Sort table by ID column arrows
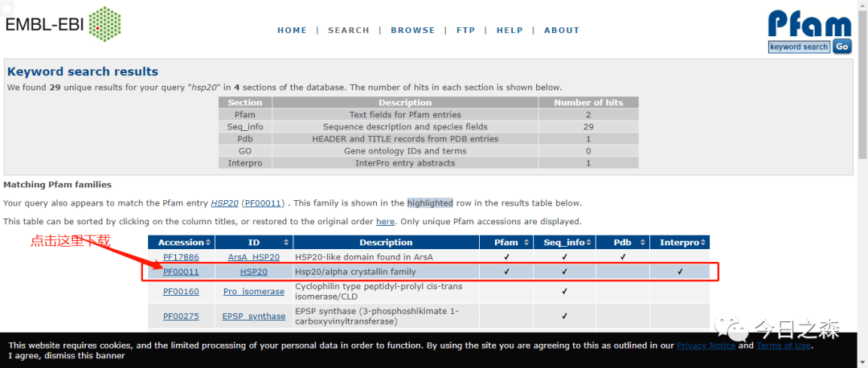 click(286, 243)
